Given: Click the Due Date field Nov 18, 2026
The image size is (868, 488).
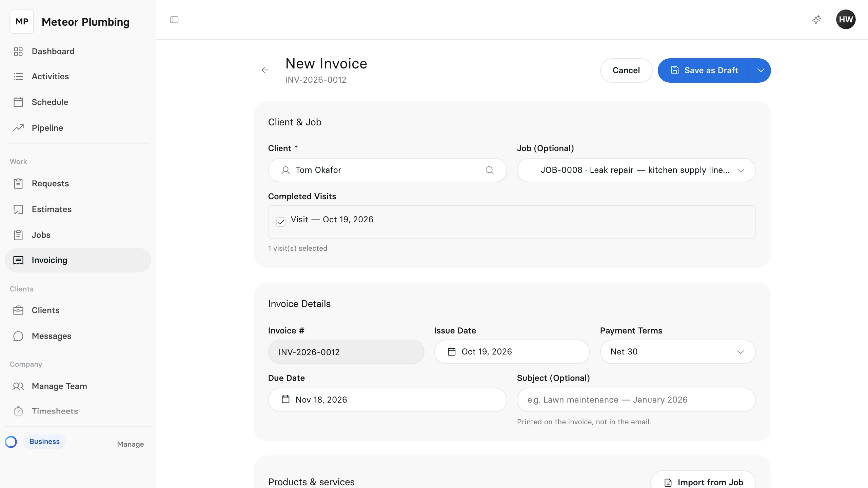Looking at the screenshot, I should click(388, 400).
